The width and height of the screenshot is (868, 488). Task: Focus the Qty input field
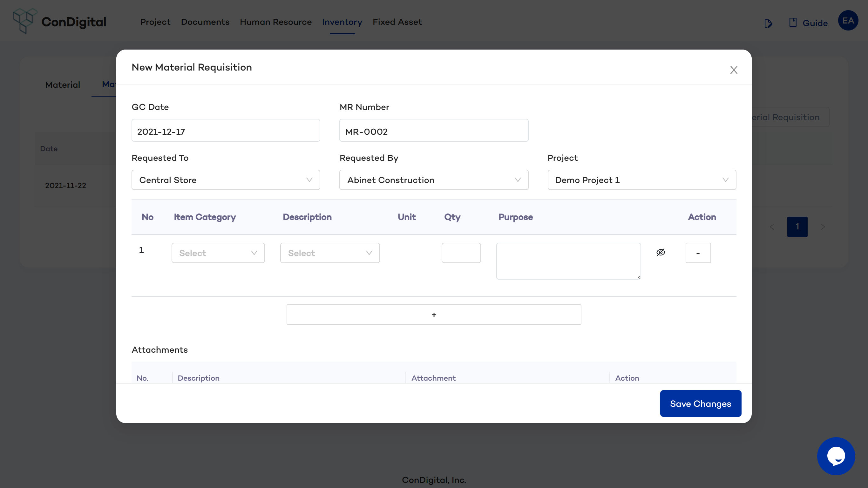(461, 253)
